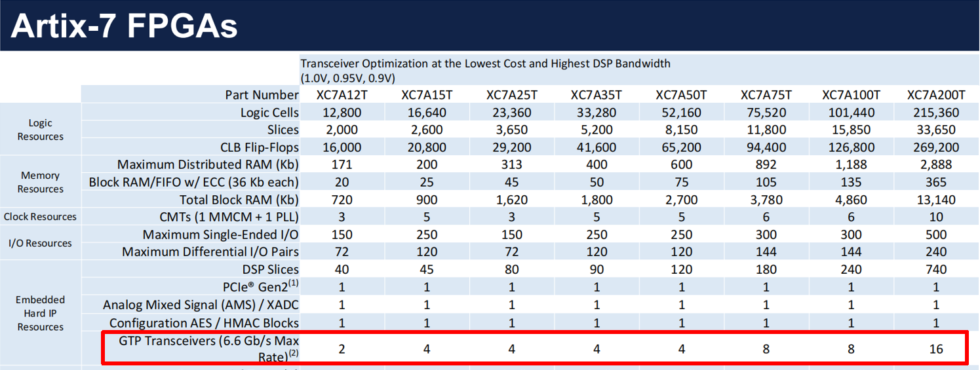The width and height of the screenshot is (980, 370).
Task: Click the 269,200 flip-flops value
Action: tap(936, 147)
